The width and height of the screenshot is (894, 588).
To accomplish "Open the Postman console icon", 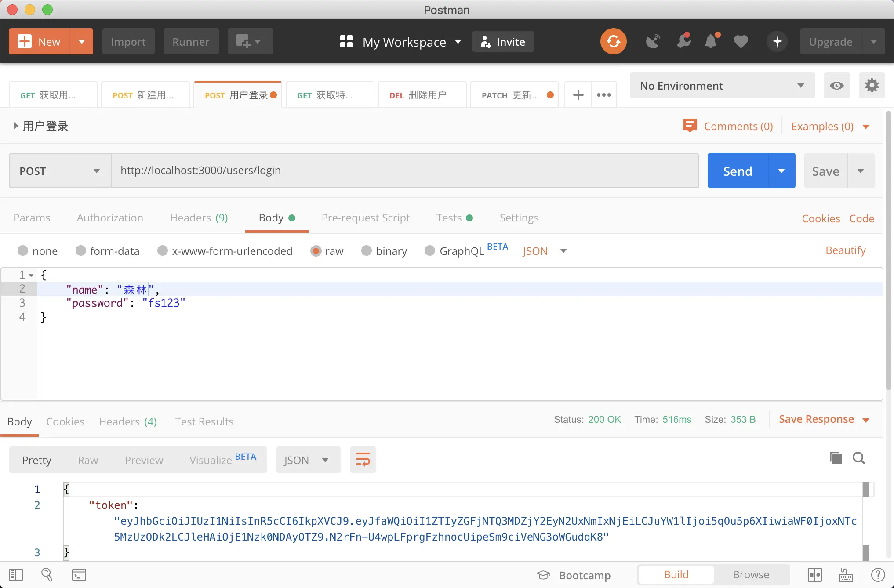I will click(79, 574).
